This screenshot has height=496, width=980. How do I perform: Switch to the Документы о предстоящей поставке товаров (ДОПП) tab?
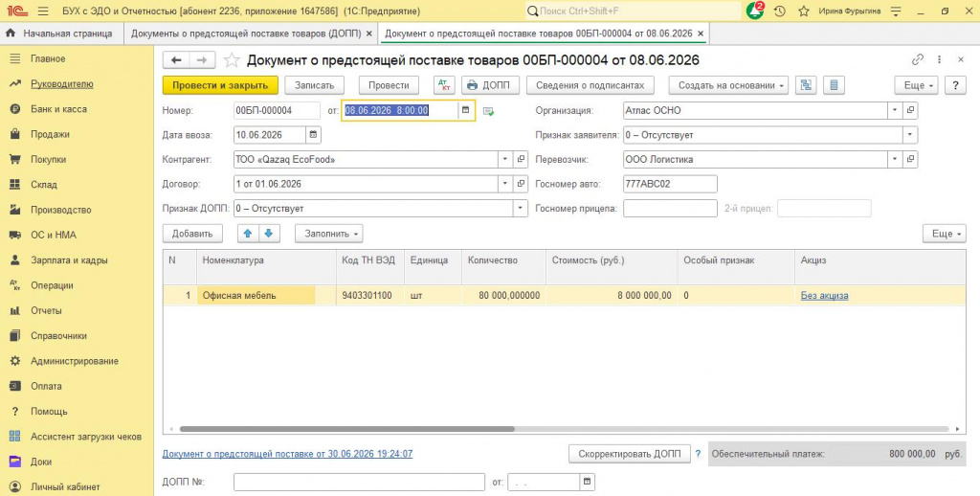click(x=246, y=34)
